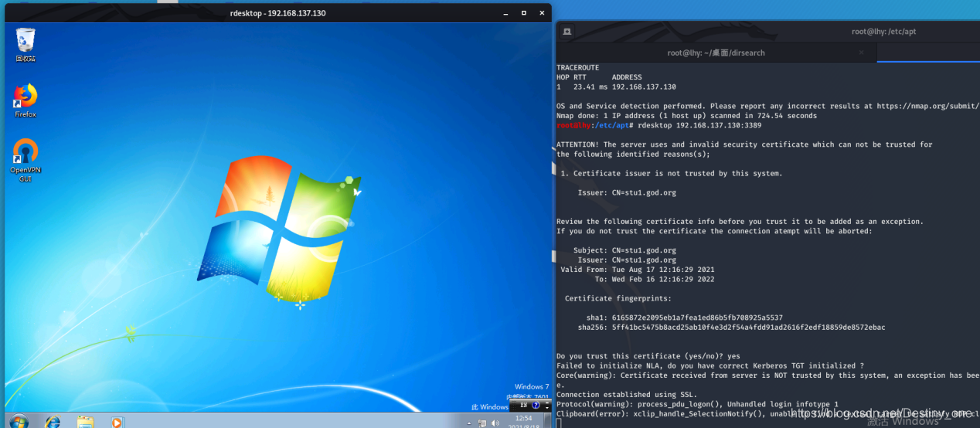Click the Show desktop button by the clock

coord(547,422)
